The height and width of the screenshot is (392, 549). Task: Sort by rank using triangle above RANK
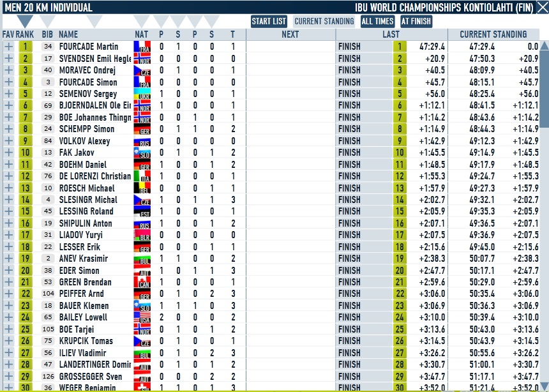tap(25, 21)
